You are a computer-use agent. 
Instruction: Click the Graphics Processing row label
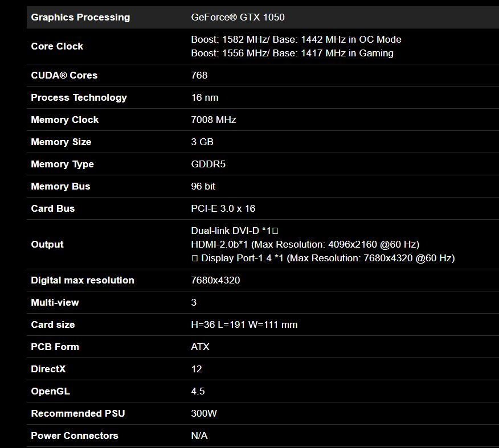[x=80, y=17]
